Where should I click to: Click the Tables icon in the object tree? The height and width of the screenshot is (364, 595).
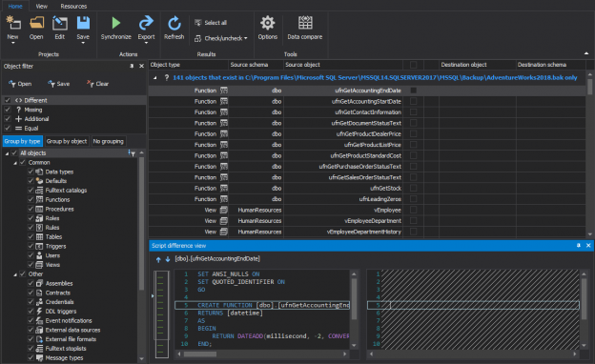[39, 236]
